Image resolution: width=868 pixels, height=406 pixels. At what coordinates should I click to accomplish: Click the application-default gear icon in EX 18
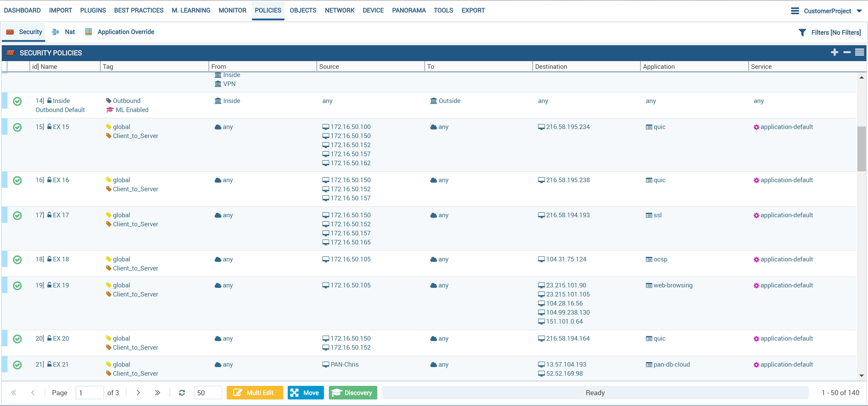coord(756,260)
